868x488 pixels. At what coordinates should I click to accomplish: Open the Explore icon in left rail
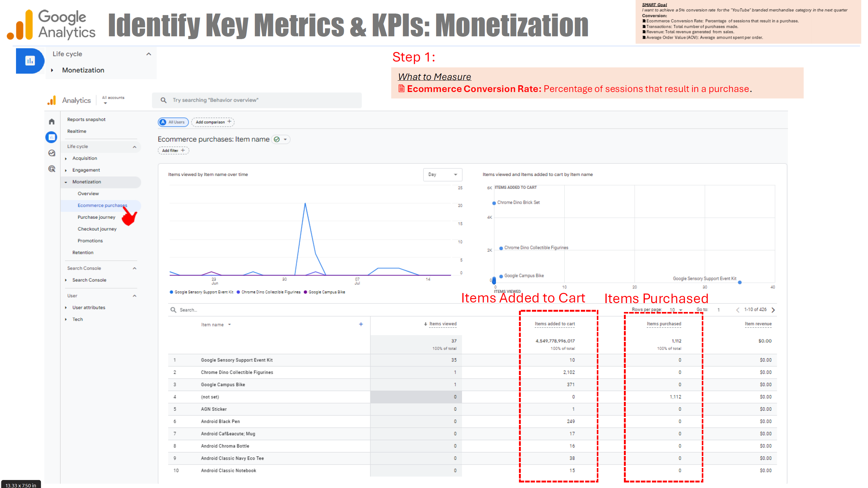51,153
